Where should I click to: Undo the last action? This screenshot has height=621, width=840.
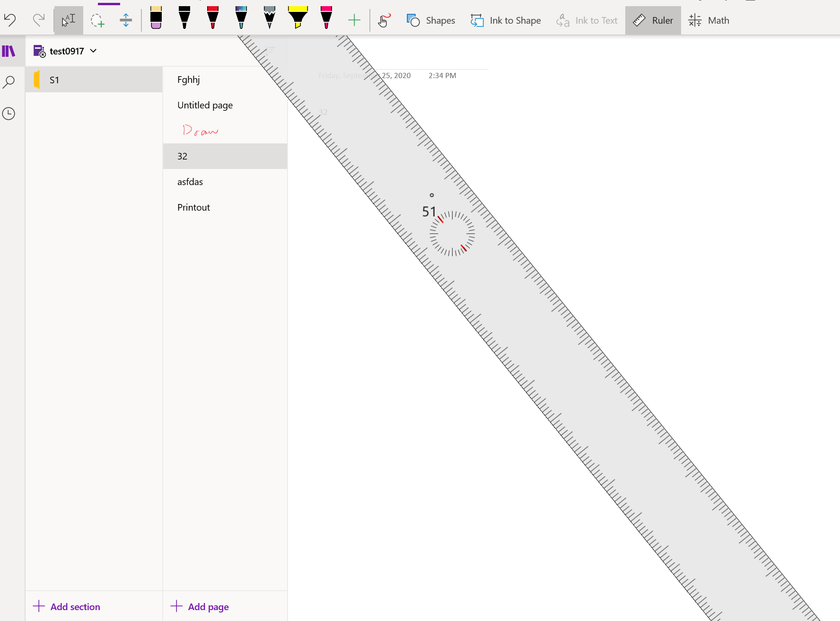(10, 20)
